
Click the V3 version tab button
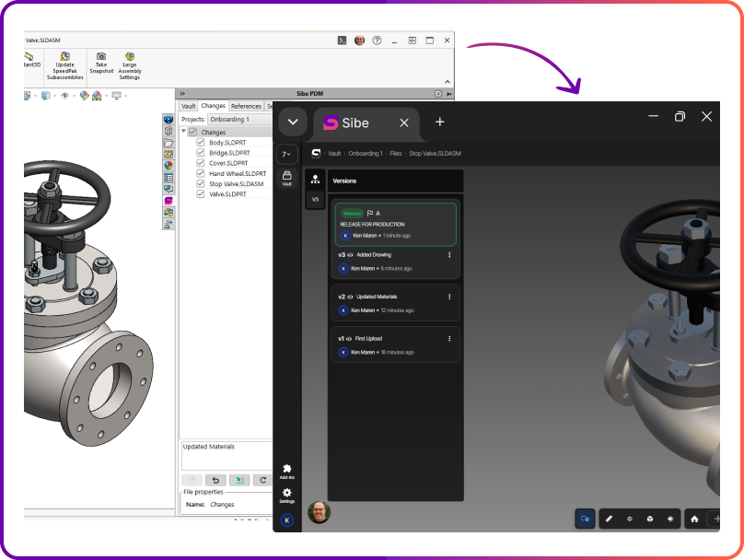pyautogui.click(x=315, y=199)
